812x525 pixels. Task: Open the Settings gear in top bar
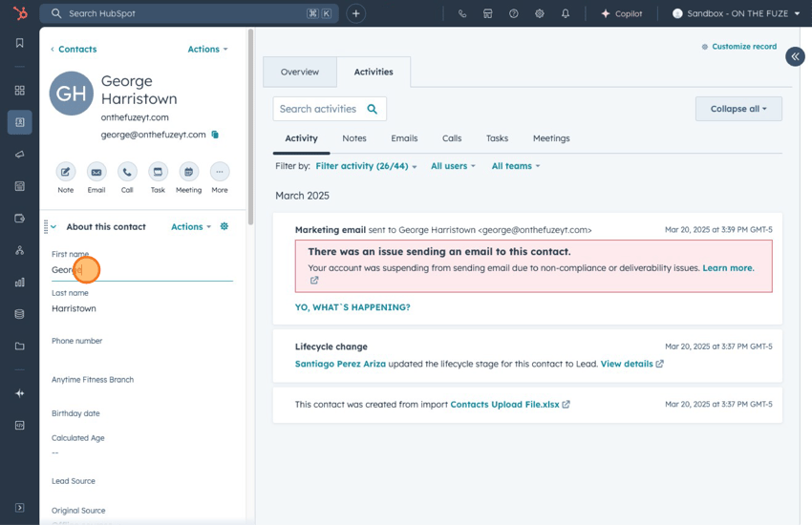point(540,13)
